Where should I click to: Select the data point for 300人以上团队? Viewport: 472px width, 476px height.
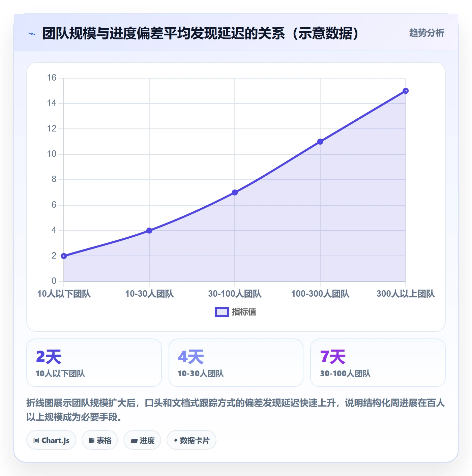[406, 91]
